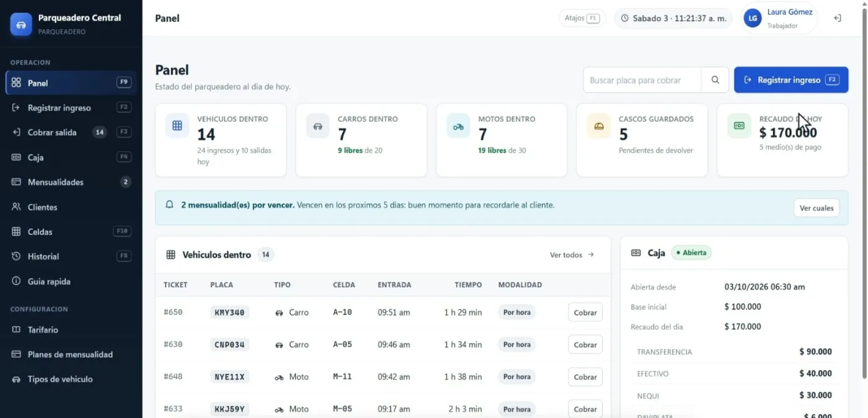
Task: Click the Caja panel header cash icon
Action: tap(636, 253)
